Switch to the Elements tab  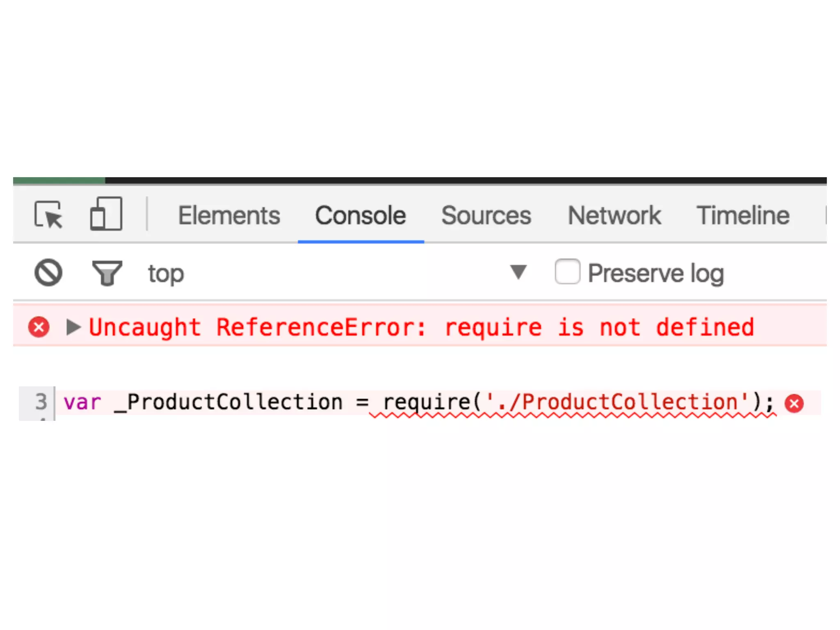tap(229, 215)
